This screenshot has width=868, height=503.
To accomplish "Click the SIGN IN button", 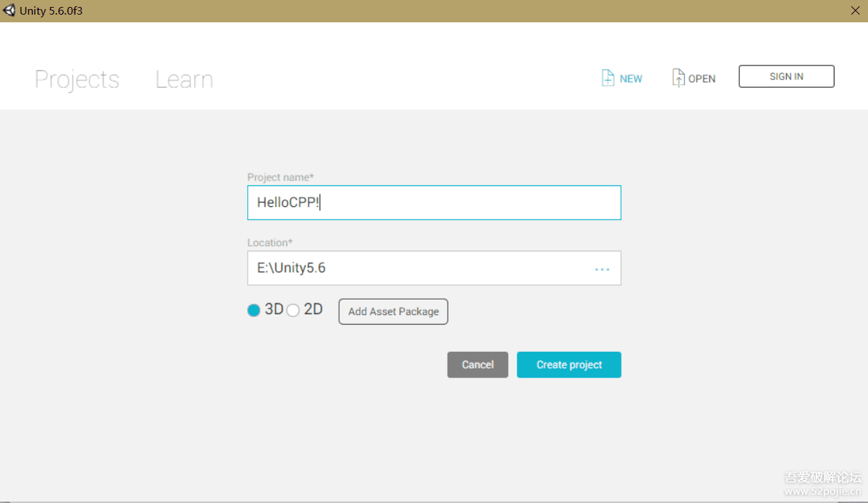I will (x=787, y=77).
